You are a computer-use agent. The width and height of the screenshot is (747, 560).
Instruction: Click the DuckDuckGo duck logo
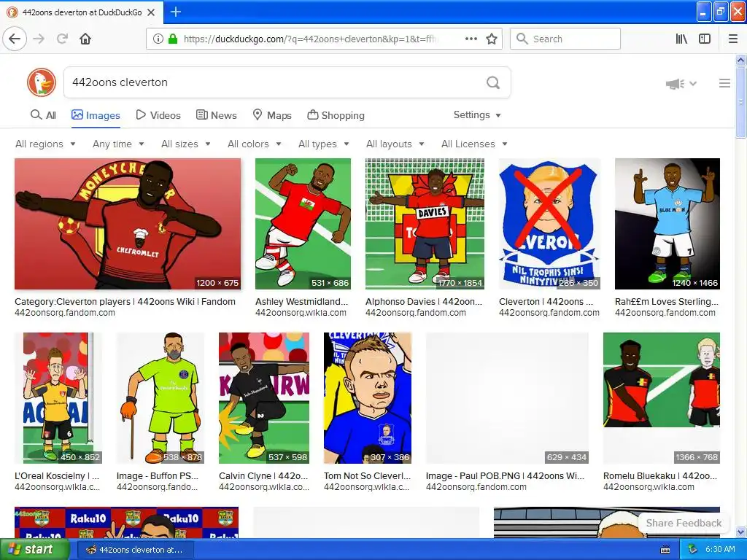[42, 82]
